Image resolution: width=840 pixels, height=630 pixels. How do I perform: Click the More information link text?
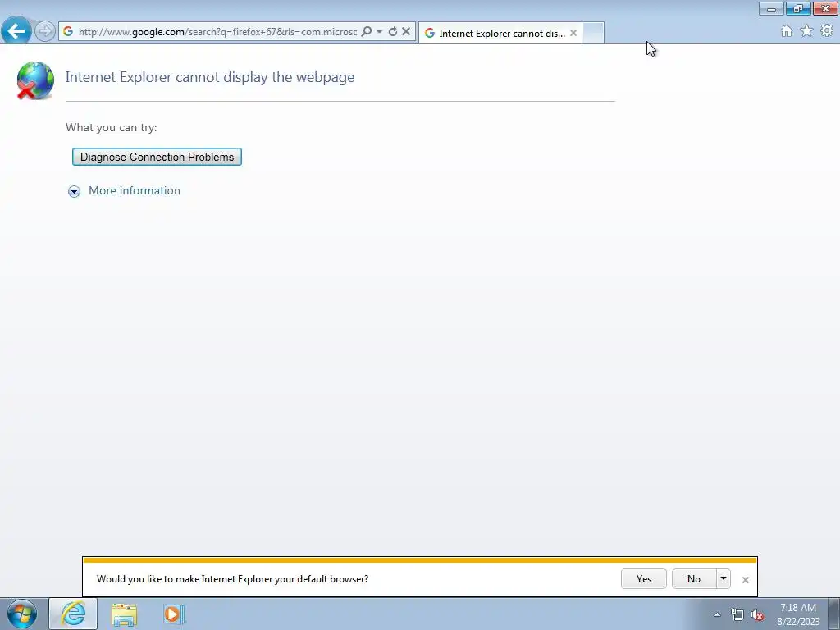pos(135,190)
